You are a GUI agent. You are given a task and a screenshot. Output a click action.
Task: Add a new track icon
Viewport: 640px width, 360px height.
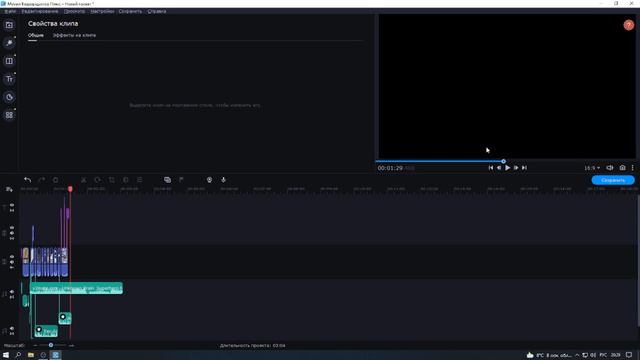point(9,189)
